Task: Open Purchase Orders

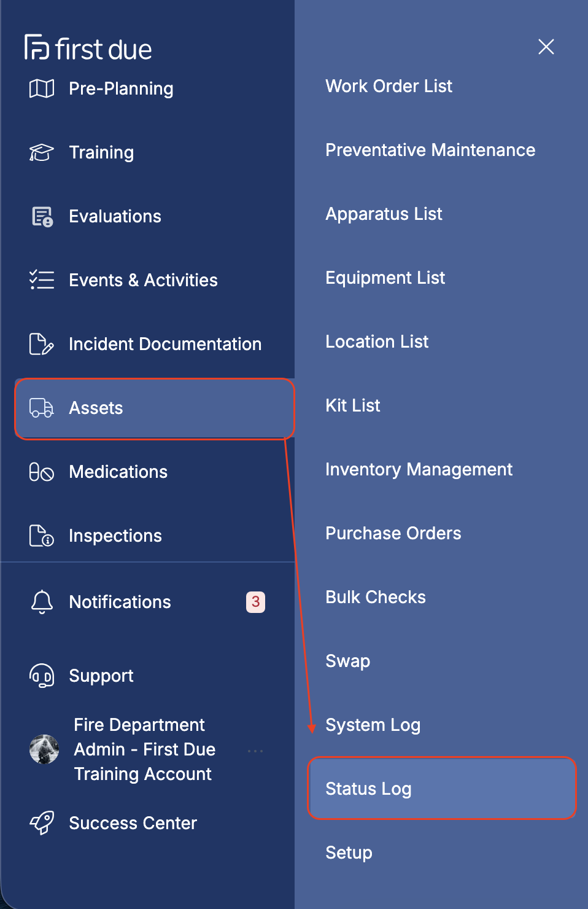Action: tap(393, 533)
